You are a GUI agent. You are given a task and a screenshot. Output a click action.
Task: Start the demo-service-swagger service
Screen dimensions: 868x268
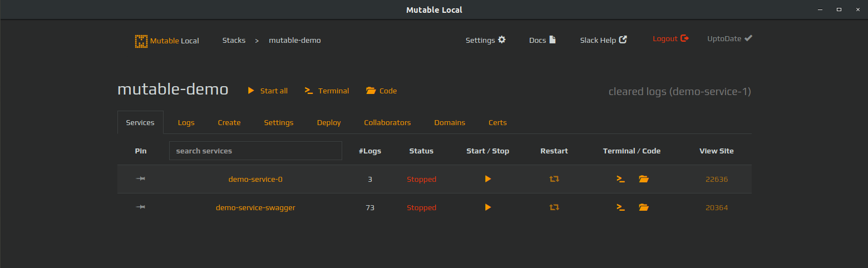[488, 207]
